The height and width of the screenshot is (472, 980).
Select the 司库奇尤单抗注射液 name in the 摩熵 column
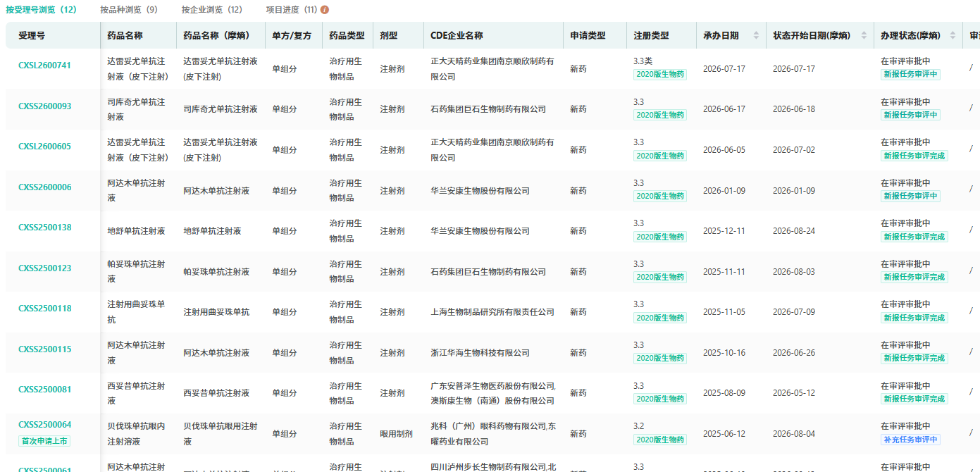point(221,109)
